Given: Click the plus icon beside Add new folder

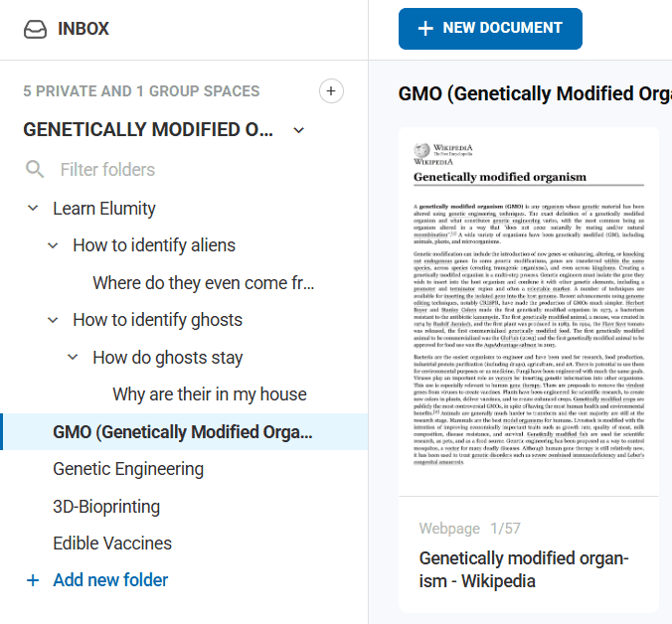Looking at the screenshot, I should (x=33, y=580).
